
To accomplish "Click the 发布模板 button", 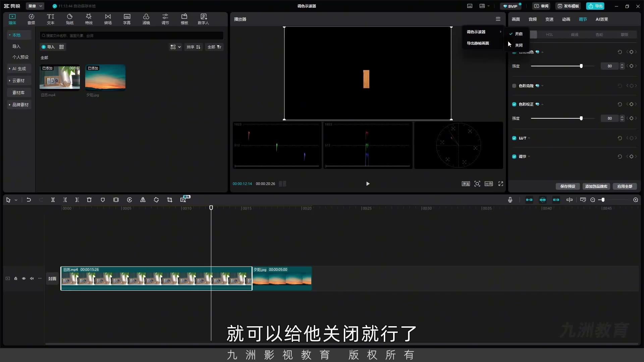I will (x=568, y=6).
